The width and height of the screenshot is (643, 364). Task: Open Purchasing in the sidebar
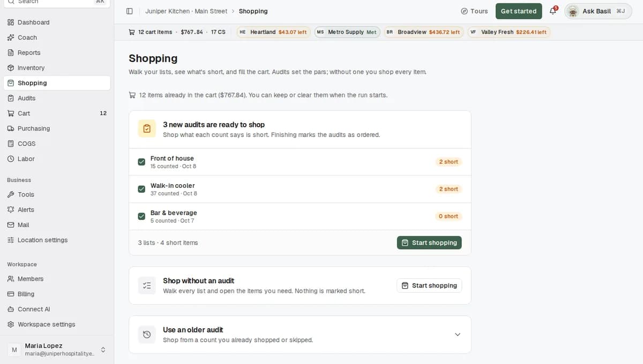click(x=57, y=128)
